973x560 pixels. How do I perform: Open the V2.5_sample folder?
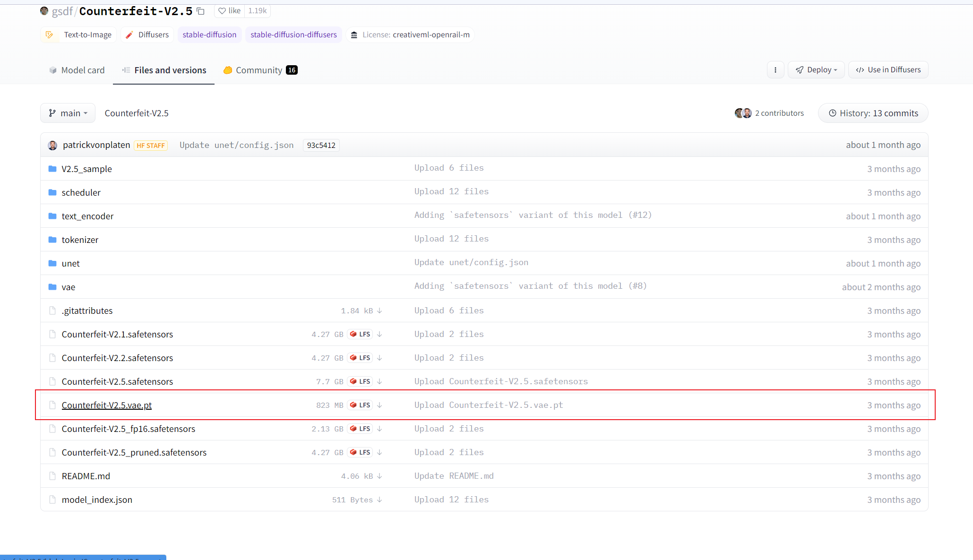pyautogui.click(x=86, y=169)
